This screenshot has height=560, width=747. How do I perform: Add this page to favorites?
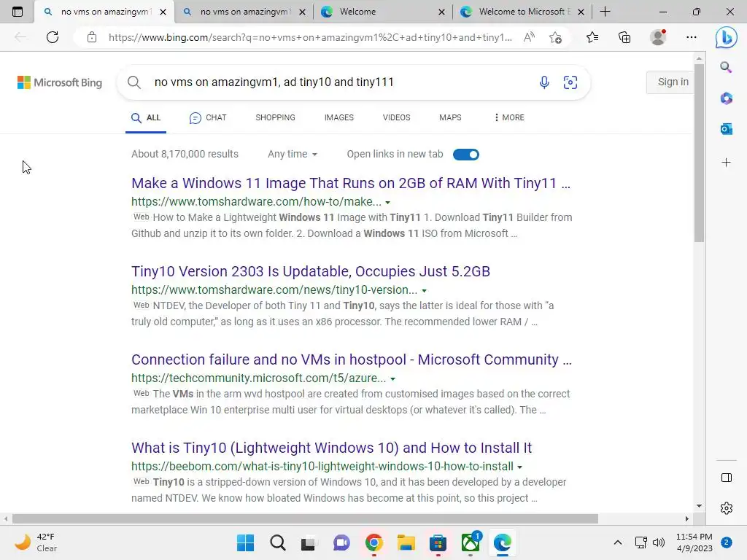pos(555,37)
